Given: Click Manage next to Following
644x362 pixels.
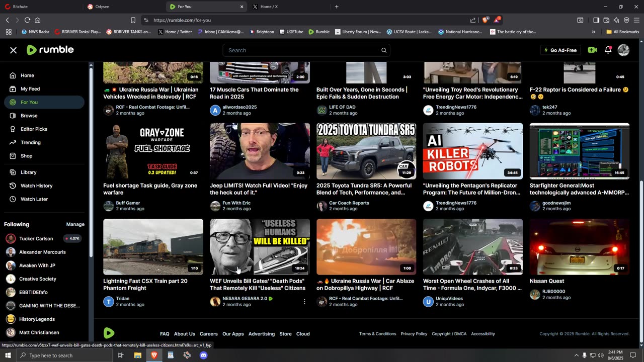Looking at the screenshot, I should point(75,224).
